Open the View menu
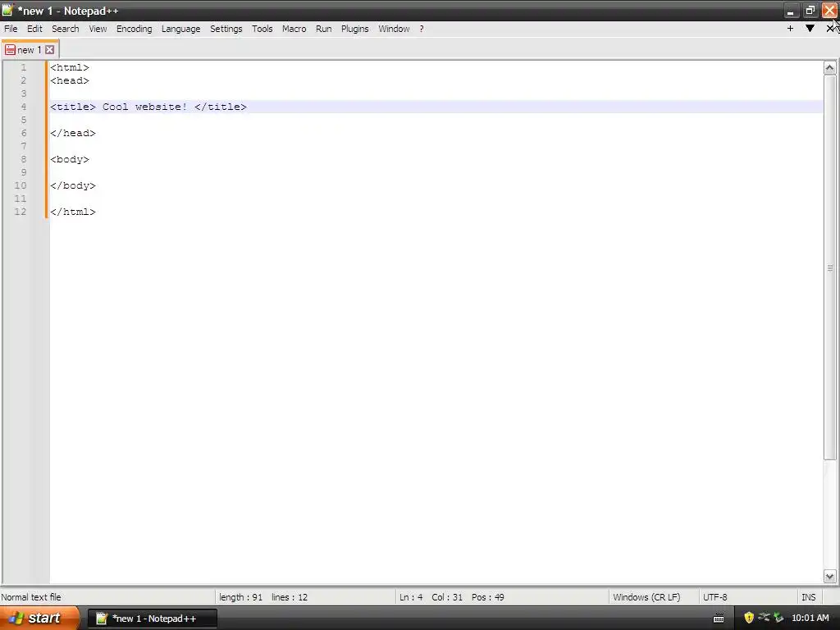Viewport: 840px width, 630px height. (98, 29)
